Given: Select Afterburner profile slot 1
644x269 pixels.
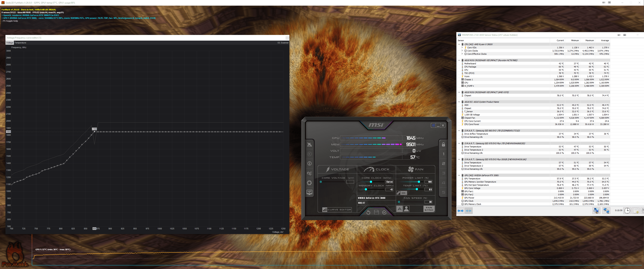Looking at the screenshot, I should pos(444,154).
